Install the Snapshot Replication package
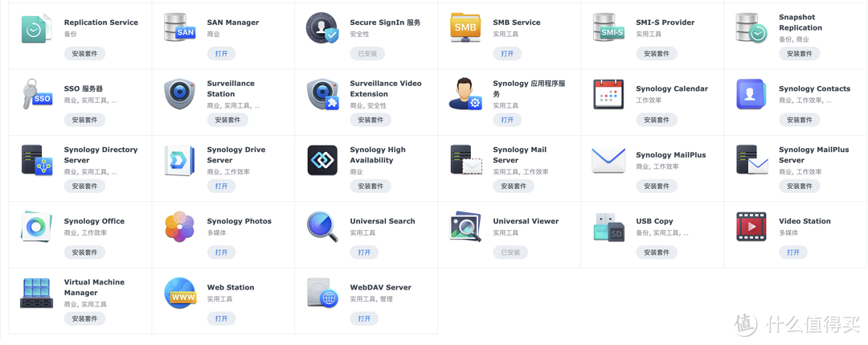 tap(800, 54)
